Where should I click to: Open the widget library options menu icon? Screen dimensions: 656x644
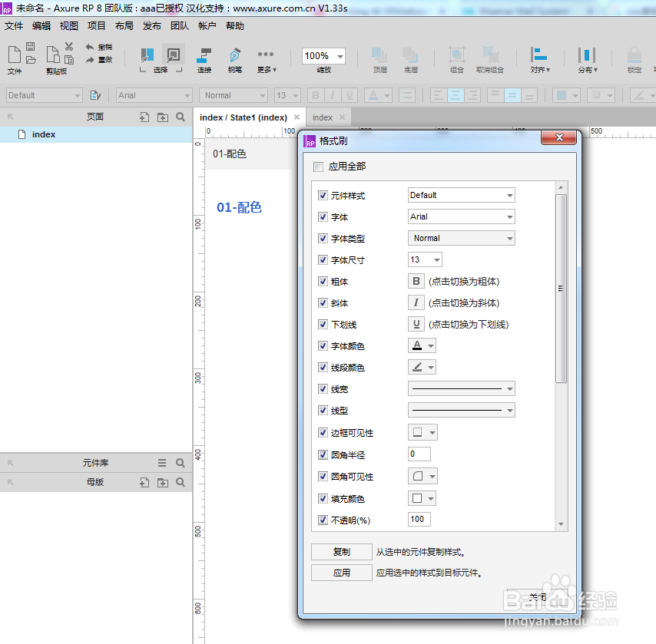point(162,463)
